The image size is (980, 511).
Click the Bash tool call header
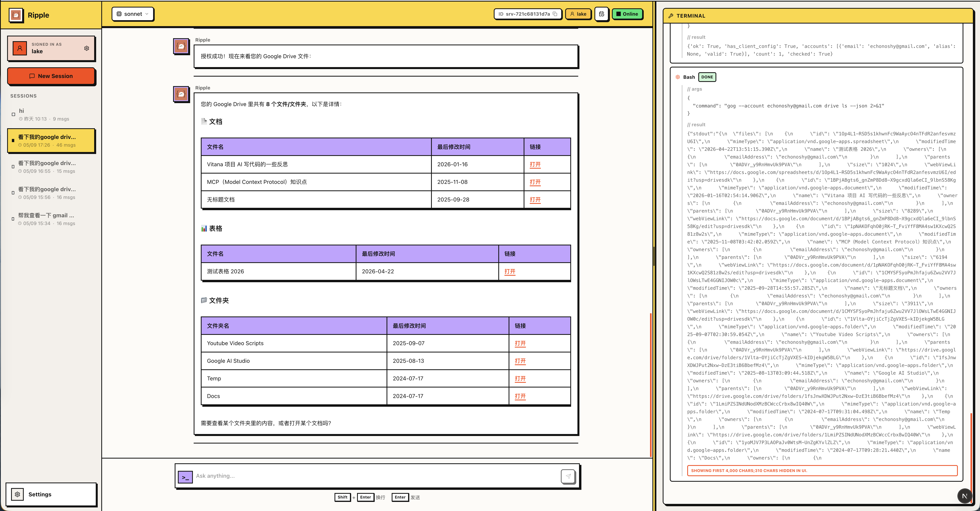coord(816,77)
